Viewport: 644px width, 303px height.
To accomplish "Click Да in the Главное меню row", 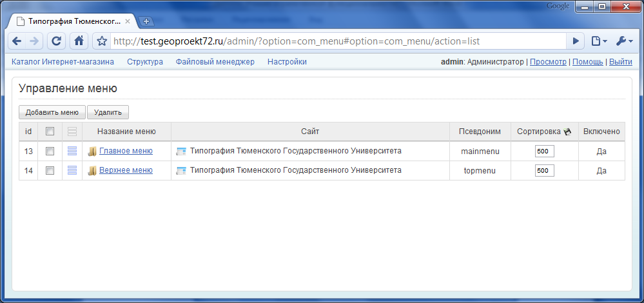I will (601, 151).
